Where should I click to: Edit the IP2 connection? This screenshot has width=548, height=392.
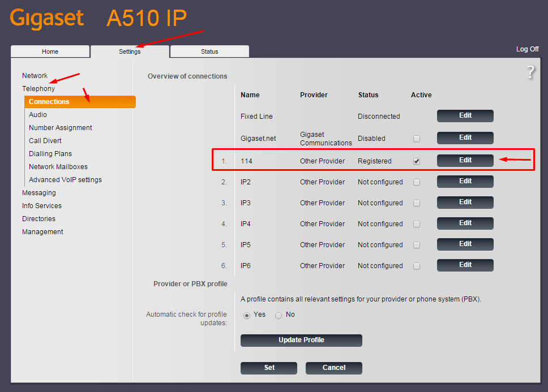tap(465, 182)
